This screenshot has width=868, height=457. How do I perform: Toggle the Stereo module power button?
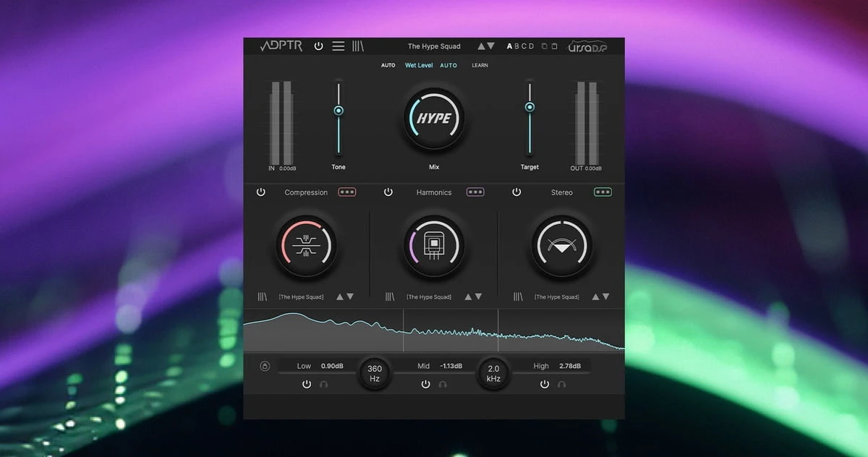(516, 192)
